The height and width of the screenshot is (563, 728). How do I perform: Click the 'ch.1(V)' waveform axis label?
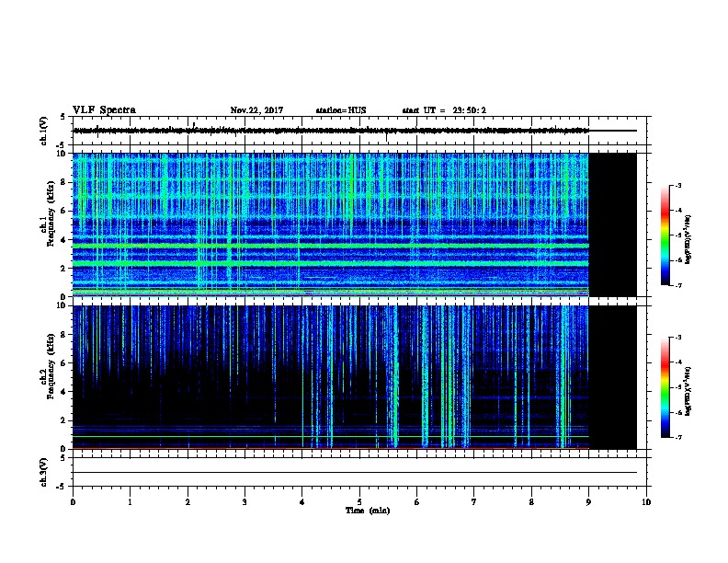(x=44, y=131)
